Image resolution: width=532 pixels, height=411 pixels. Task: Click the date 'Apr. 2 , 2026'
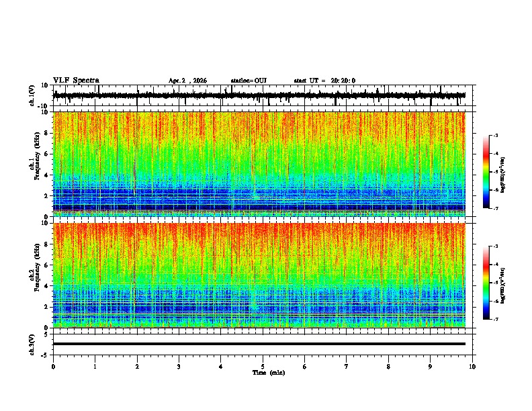point(187,81)
